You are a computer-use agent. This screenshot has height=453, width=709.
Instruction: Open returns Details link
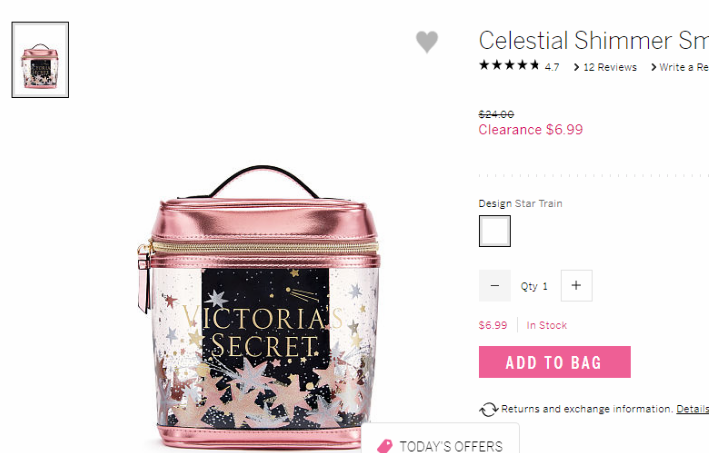(x=692, y=409)
